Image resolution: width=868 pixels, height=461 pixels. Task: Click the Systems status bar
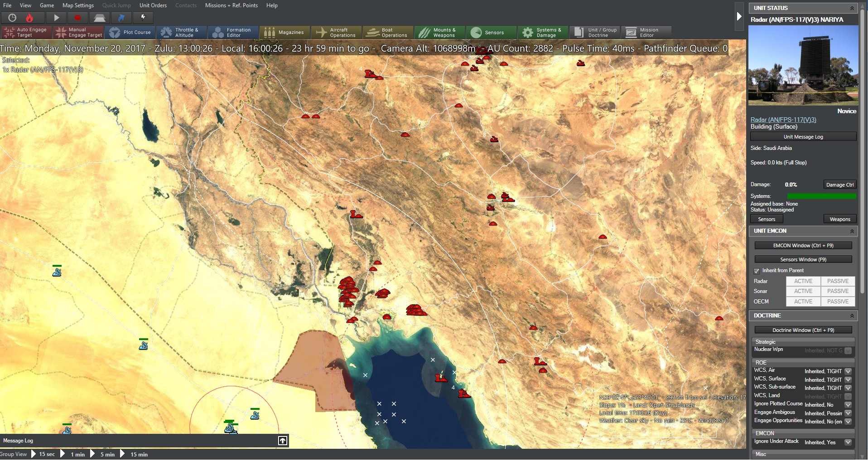coord(822,196)
